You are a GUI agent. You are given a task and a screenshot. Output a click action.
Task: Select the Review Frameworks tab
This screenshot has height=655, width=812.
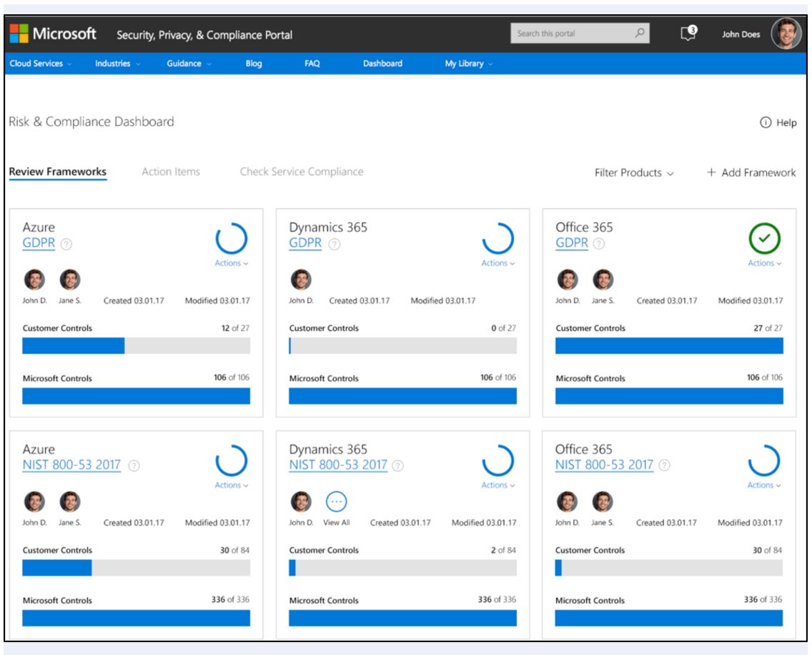pyautogui.click(x=57, y=172)
